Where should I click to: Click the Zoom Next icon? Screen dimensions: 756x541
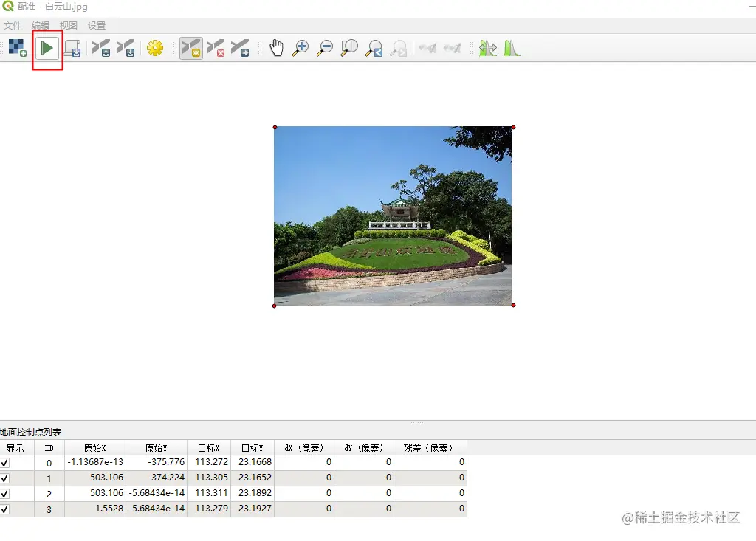[398, 48]
